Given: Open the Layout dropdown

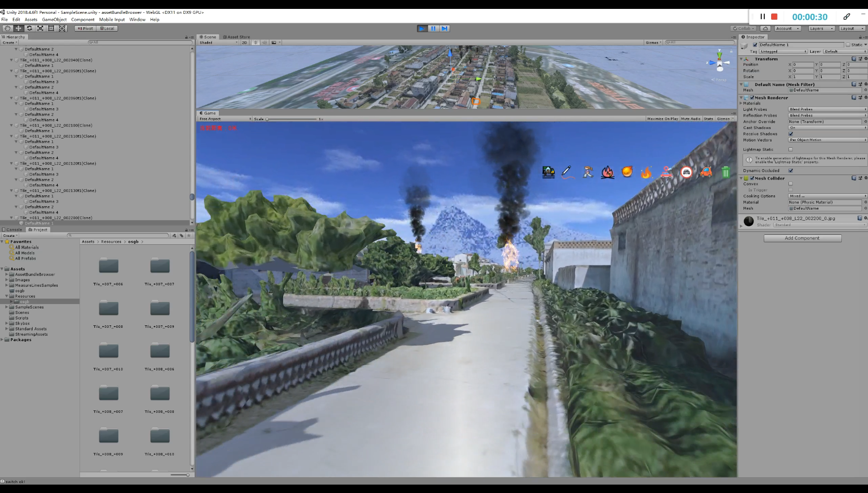Looking at the screenshot, I should point(852,29).
